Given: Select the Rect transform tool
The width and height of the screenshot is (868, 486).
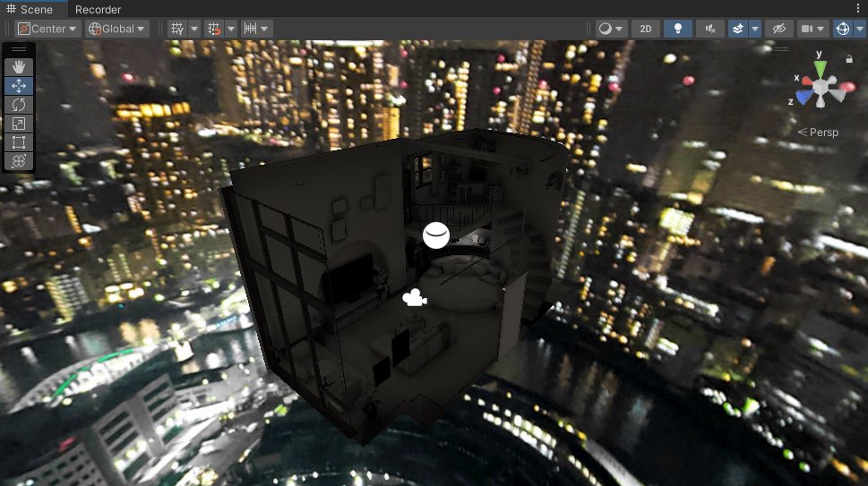Looking at the screenshot, I should (x=18, y=142).
